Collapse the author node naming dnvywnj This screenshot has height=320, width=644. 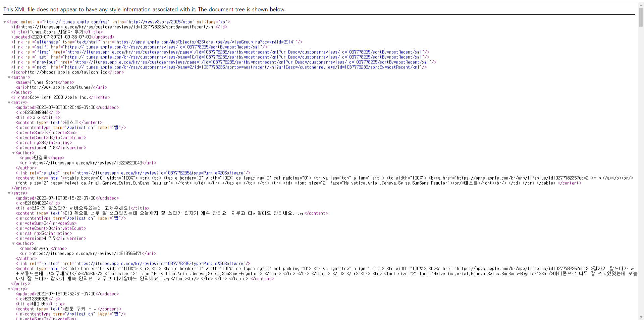[x=13, y=244]
